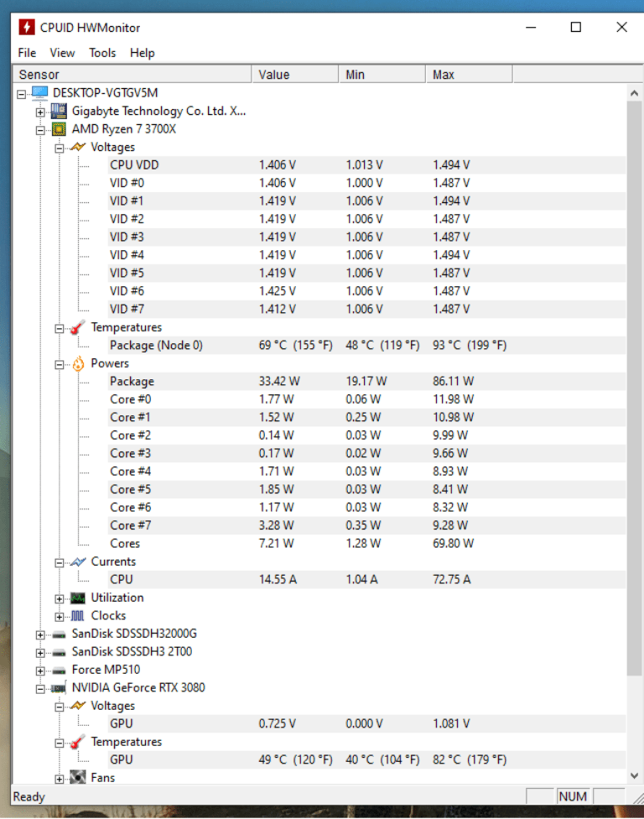Collapse the Powers group
This screenshot has height=819, width=644.
pos(60,364)
